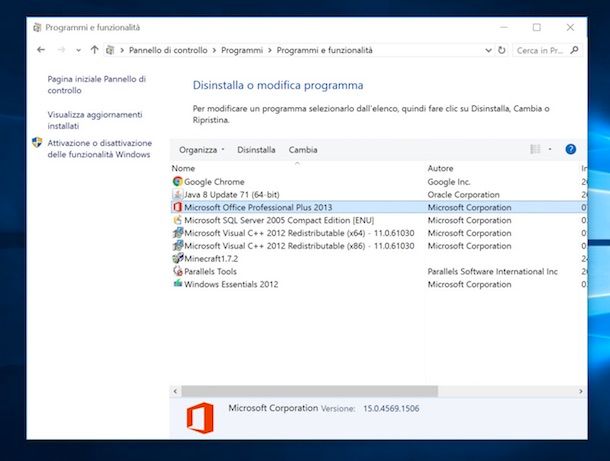Viewport: 610px width, 461px height.
Task: Click Windows Essentials 2012 icon
Action: coord(178,284)
